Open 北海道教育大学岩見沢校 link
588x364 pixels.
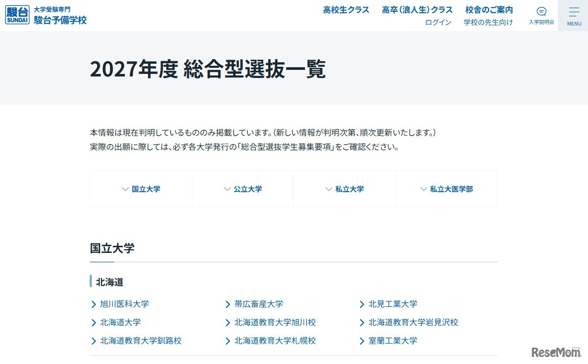point(413,322)
